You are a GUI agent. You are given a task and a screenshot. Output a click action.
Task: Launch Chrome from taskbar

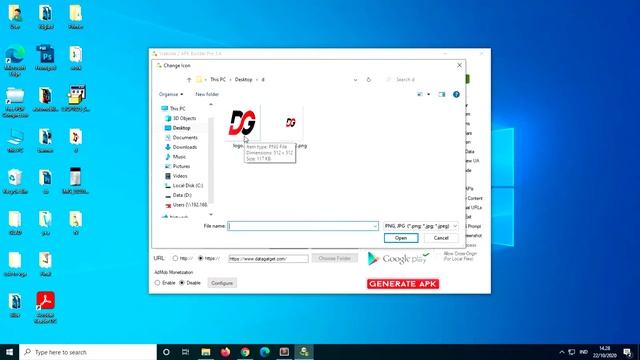[x=245, y=352]
